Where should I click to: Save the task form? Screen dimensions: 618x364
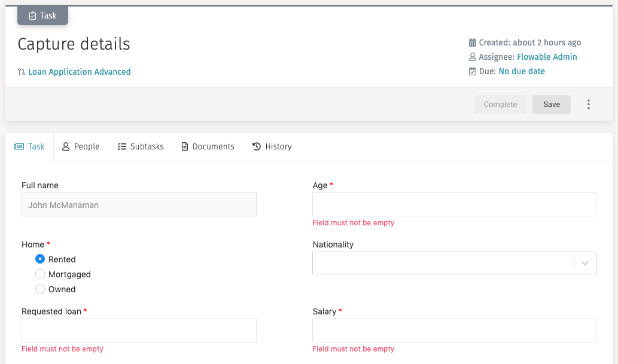coord(551,104)
